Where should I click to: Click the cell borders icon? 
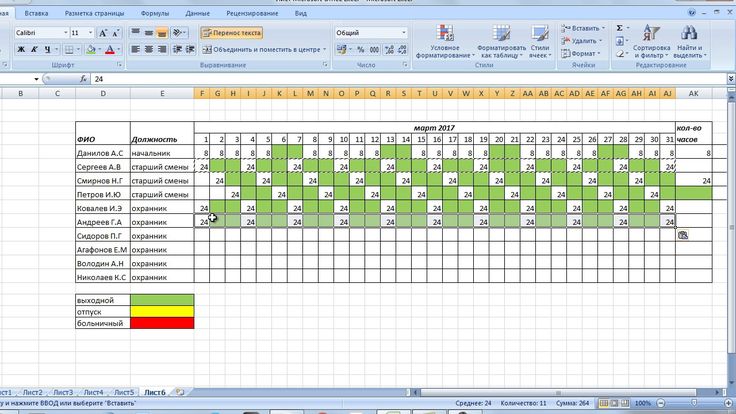tap(69, 49)
